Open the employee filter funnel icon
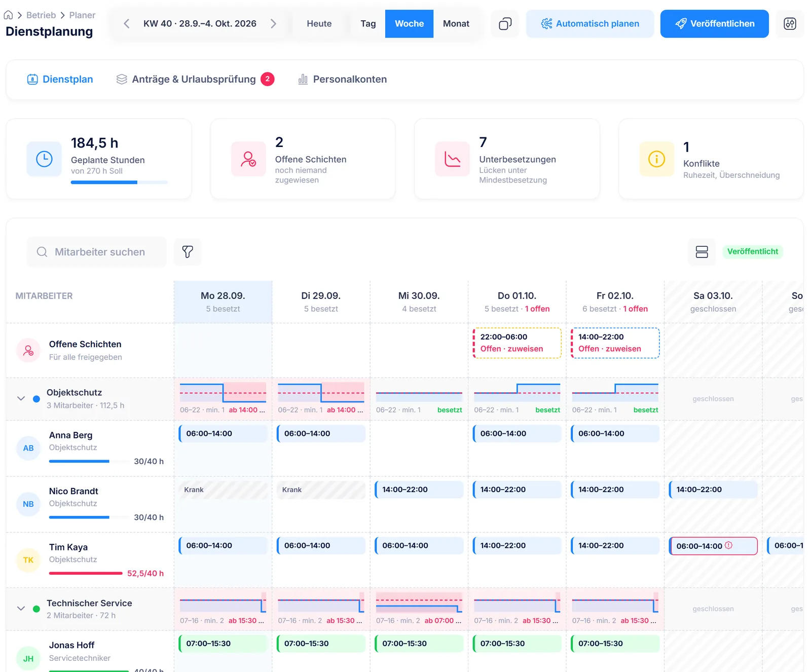Image resolution: width=811 pixels, height=672 pixels. point(188,252)
